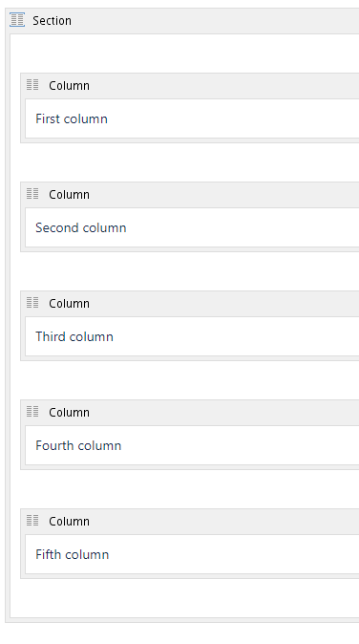359x644 pixels.
Task: Select the Column label above Second column
Action: click(x=69, y=194)
